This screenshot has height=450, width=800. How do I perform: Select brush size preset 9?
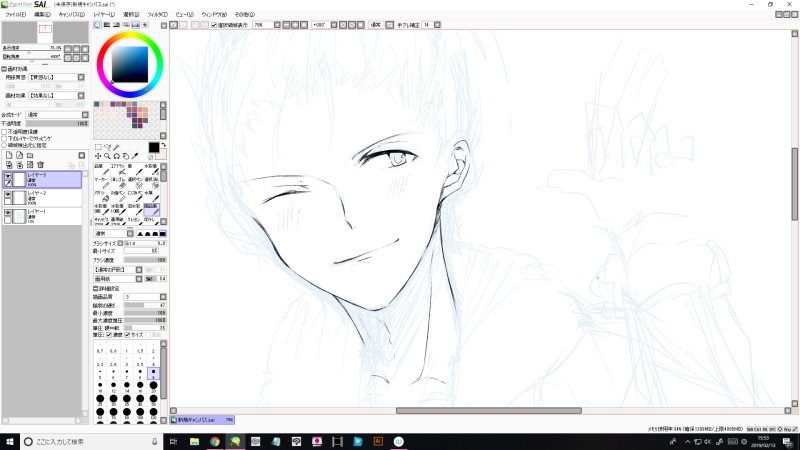point(154,373)
